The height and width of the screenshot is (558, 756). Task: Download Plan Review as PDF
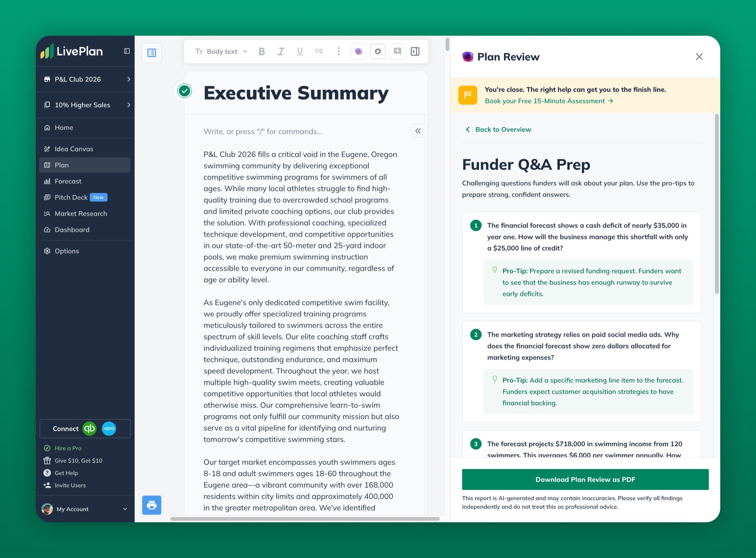(585, 479)
